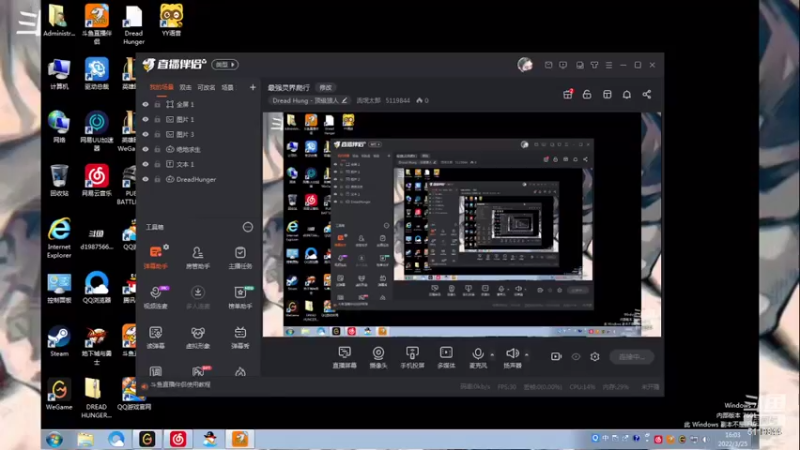Open the 主播任务 tool

tap(240, 257)
